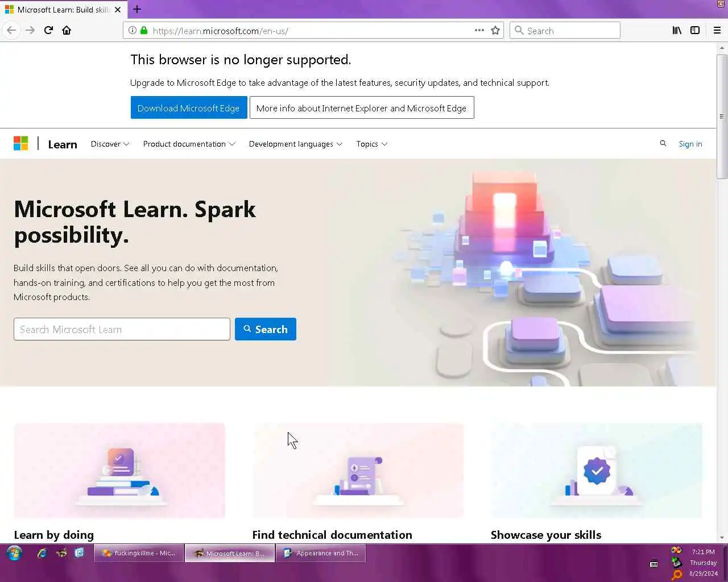Click the keyboard icon in the system tray
This screenshot has height=582, width=728.
click(654, 564)
